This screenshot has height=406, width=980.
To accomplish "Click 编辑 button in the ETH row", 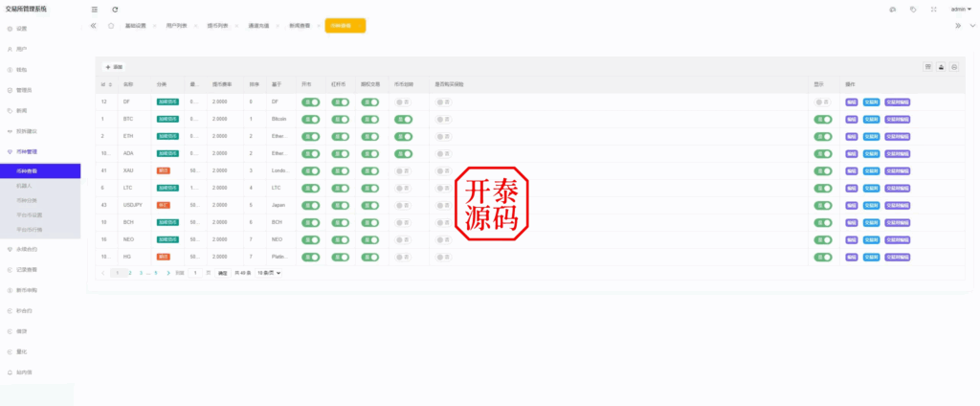I will pyautogui.click(x=852, y=136).
